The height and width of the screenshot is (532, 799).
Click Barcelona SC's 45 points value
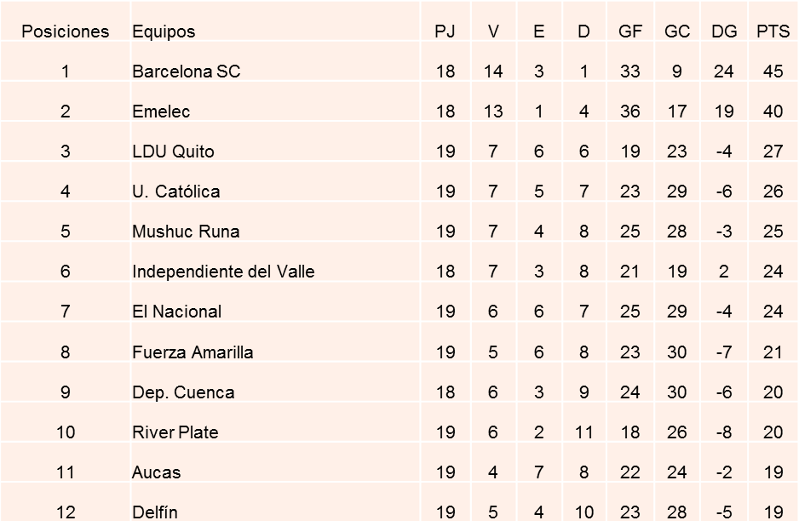(x=773, y=72)
